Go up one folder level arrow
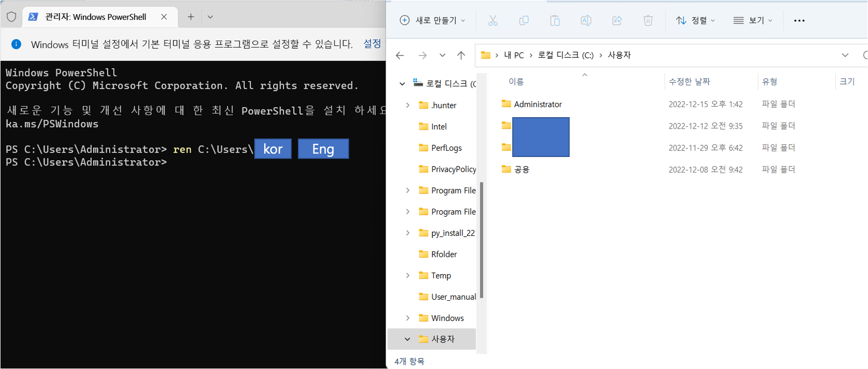The width and height of the screenshot is (868, 369). (x=461, y=55)
